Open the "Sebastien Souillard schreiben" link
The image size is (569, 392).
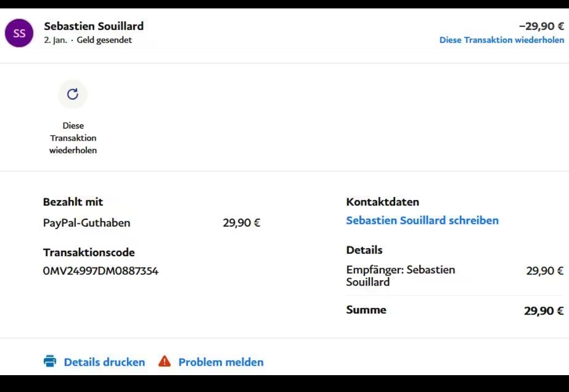tap(422, 220)
